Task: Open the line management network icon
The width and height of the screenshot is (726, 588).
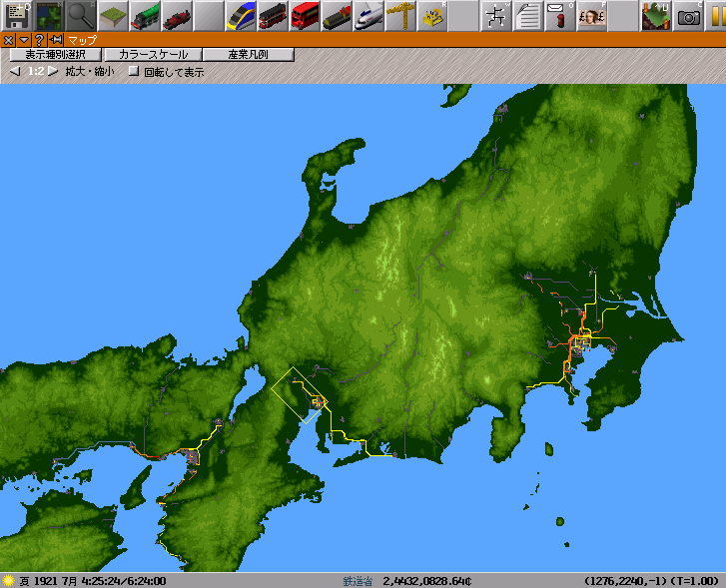Action: [496, 16]
